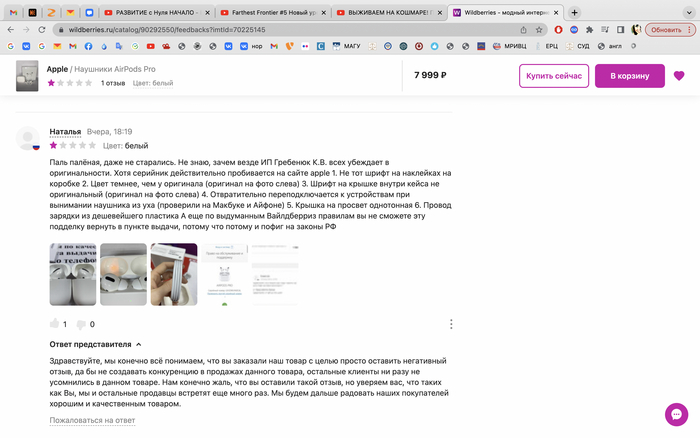Click the В корзину button

coord(629,76)
